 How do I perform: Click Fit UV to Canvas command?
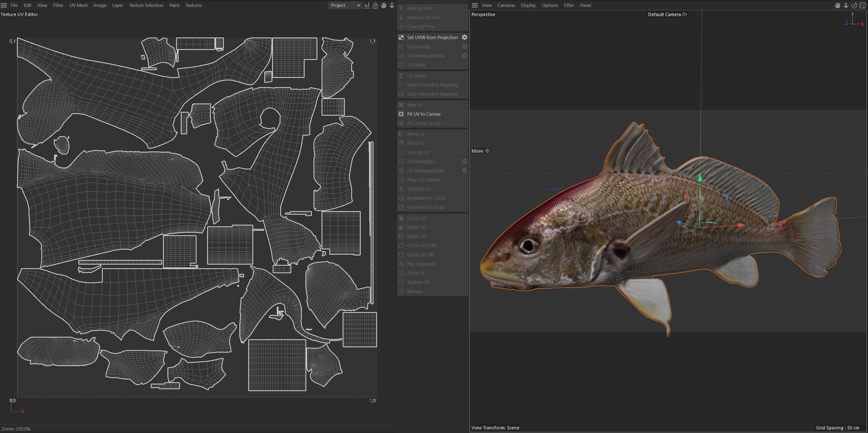tap(423, 114)
